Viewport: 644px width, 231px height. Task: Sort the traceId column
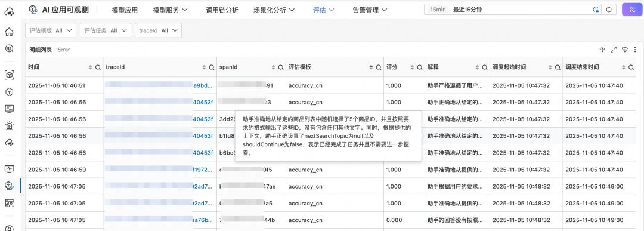click(x=204, y=67)
